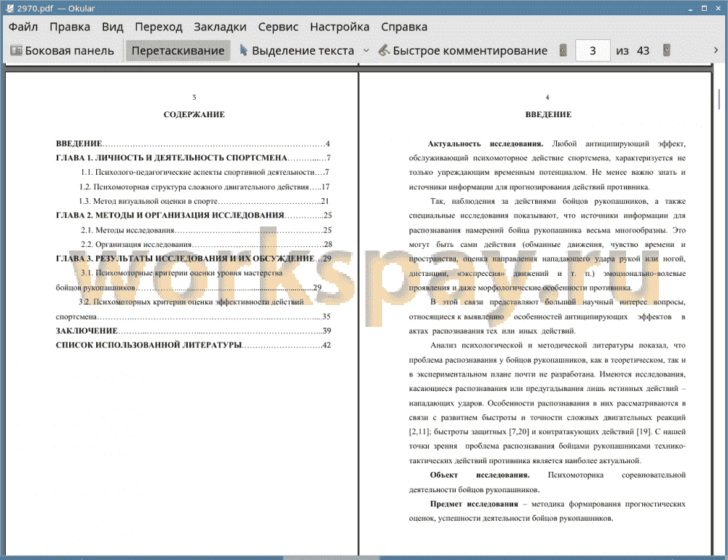The width and height of the screenshot is (728, 560).
Task: Click the paragraph starting Анализ психологической
Action: (x=547, y=403)
